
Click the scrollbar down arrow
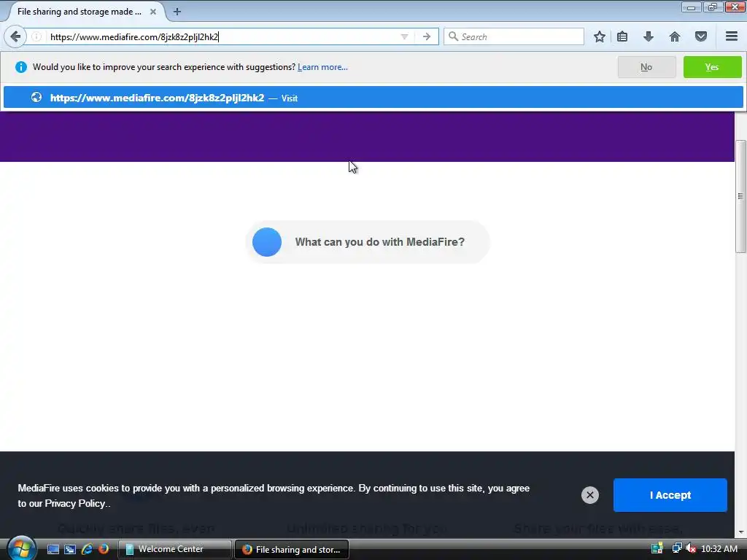[740, 532]
